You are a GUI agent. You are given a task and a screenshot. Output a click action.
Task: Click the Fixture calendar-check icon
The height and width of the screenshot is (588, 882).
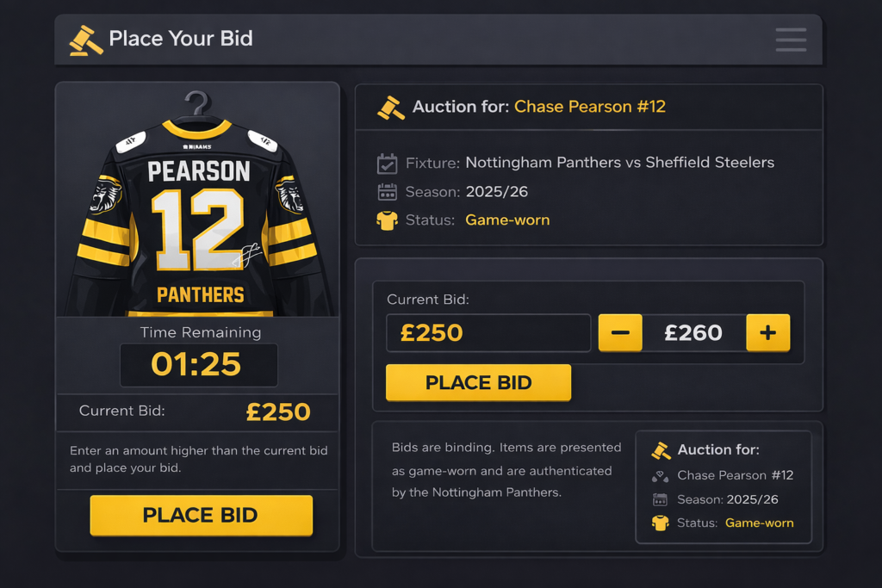pos(387,163)
